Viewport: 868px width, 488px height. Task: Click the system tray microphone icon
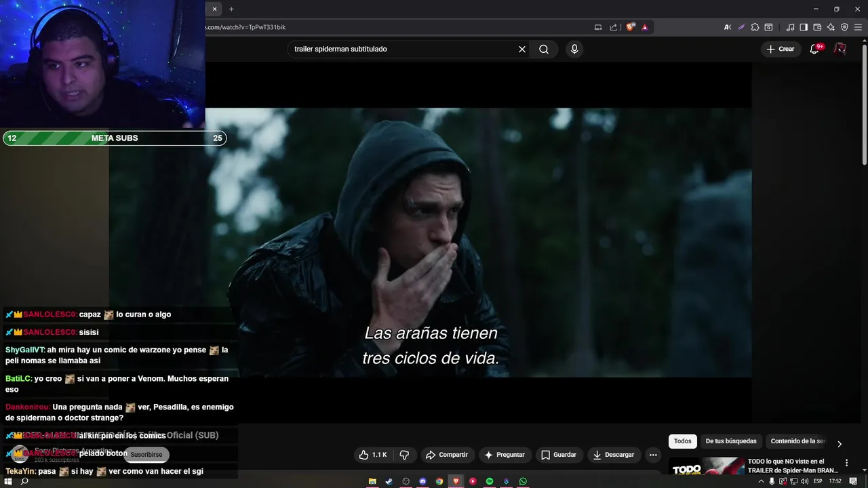pos(772,481)
